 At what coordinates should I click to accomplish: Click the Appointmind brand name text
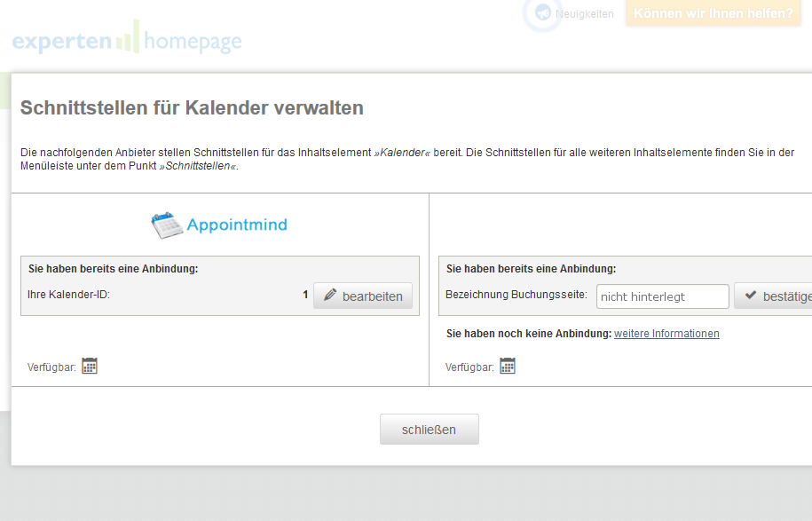[x=237, y=225]
